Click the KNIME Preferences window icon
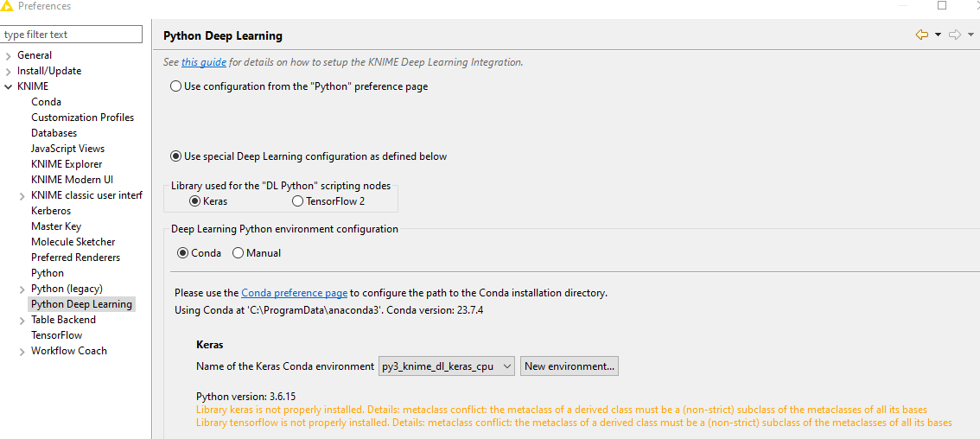Viewport: 980px width, 439px height. (x=7, y=6)
